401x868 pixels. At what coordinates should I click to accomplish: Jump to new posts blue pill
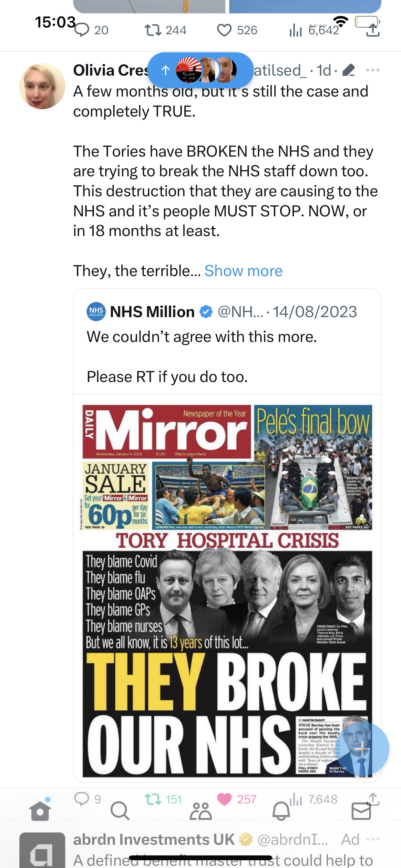tap(200, 70)
